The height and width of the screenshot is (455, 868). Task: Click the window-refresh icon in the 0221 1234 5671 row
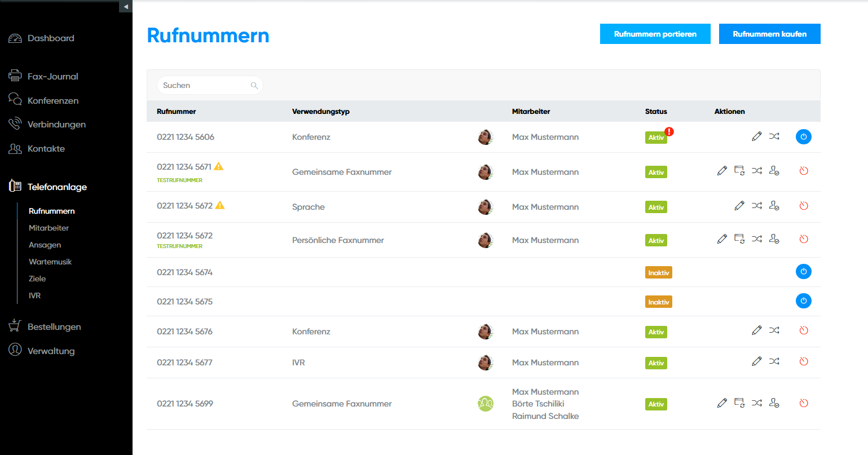pos(739,170)
